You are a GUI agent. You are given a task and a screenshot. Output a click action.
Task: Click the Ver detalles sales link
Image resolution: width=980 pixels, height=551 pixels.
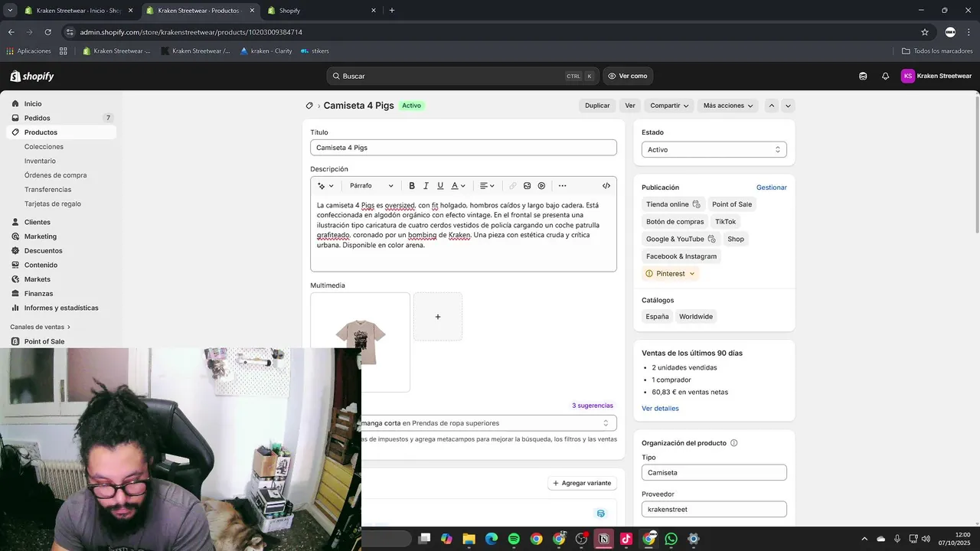[x=660, y=409]
